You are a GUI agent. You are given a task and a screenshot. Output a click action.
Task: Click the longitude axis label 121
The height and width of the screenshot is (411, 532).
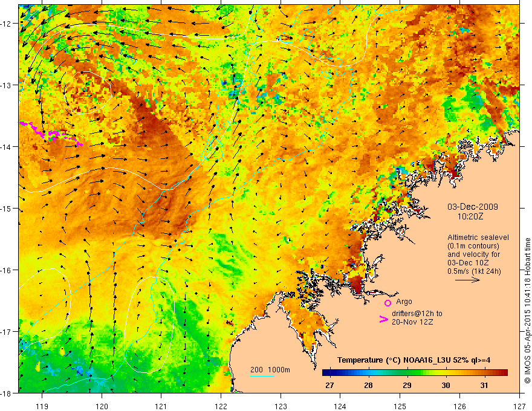click(x=161, y=406)
